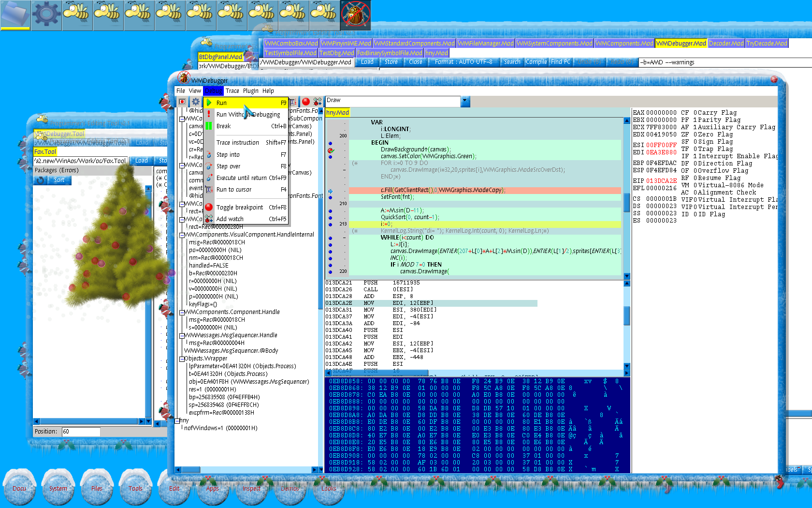
Task: Toggle breakpoint dot beside IF i MOD 7 line
Action: (331, 265)
